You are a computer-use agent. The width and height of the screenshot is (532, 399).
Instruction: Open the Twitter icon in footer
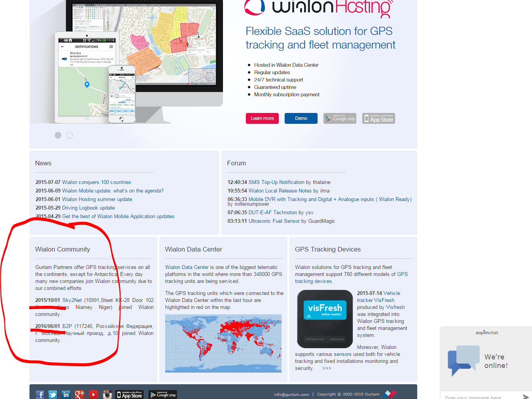[x=53, y=394]
